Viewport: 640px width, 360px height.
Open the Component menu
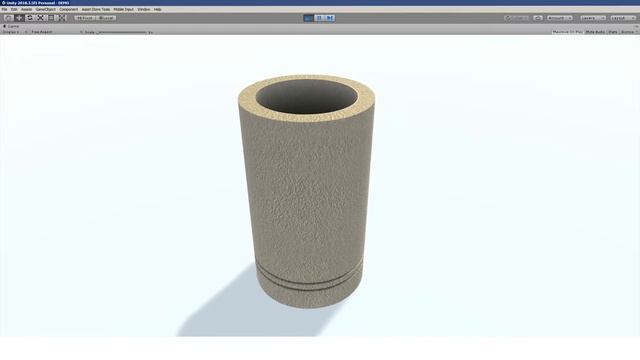69,9
